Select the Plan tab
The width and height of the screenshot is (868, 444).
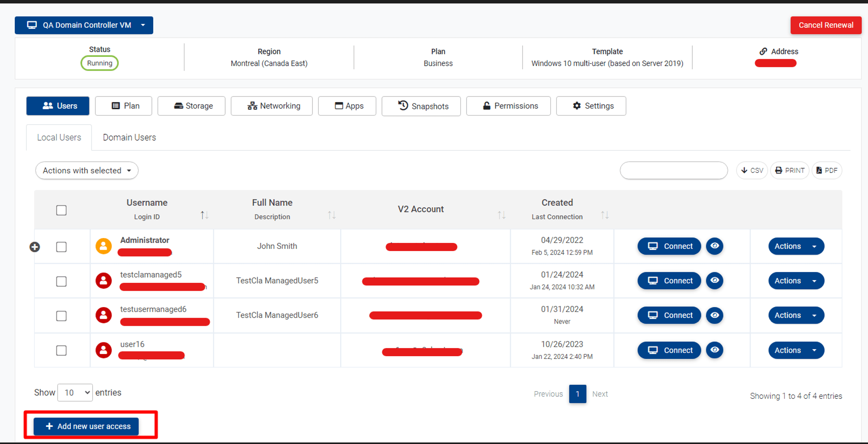tap(123, 106)
